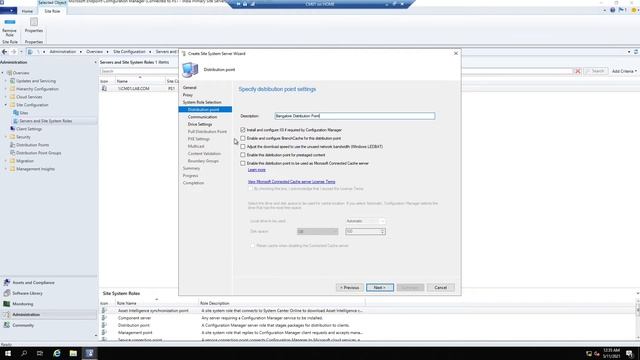The width and height of the screenshot is (640, 360).
Task: Expand the Cloud Services tree node
Action: 6,97
